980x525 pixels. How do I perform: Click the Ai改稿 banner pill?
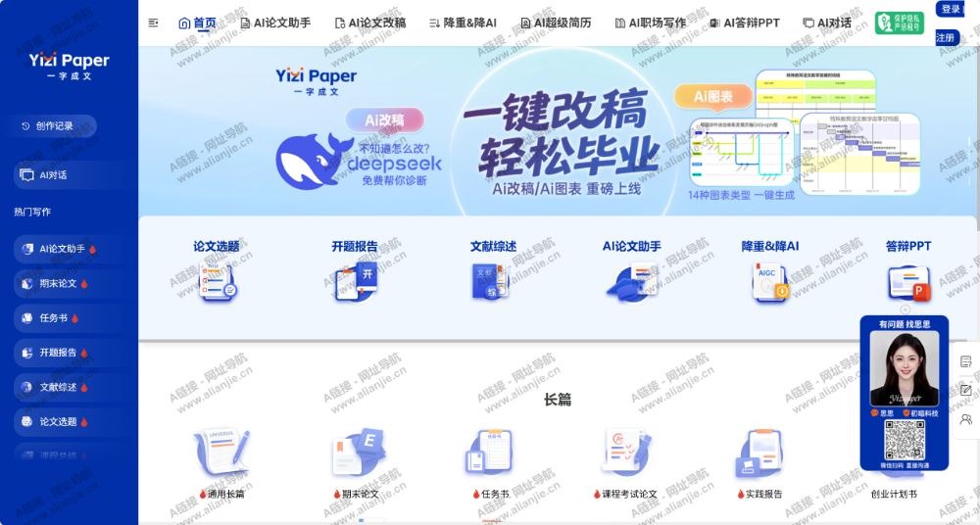[384, 120]
